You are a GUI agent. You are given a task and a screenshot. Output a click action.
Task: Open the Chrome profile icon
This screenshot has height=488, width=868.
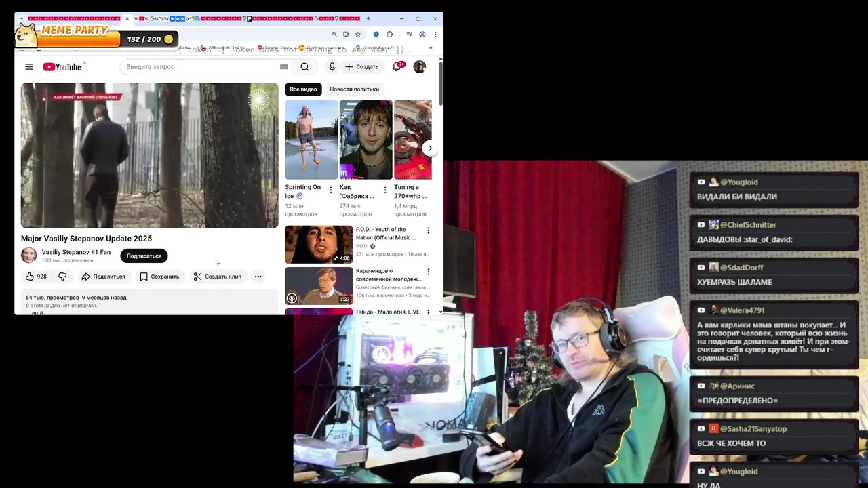click(x=422, y=35)
